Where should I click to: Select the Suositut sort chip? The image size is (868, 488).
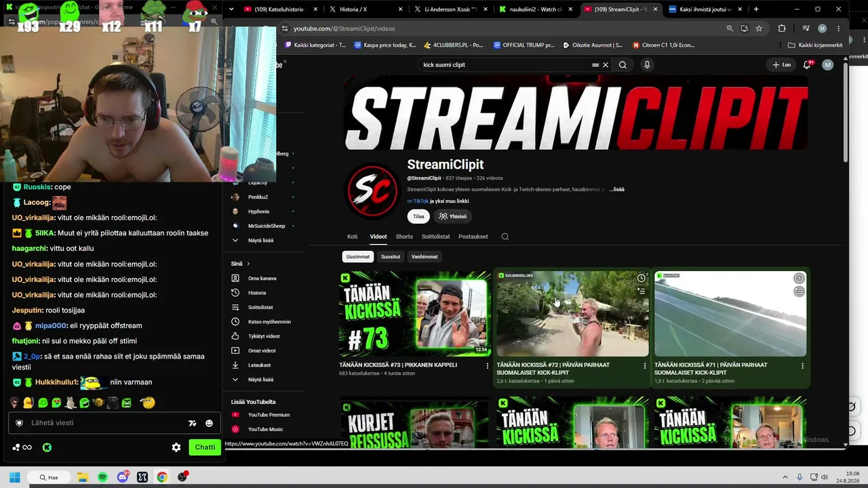(391, 257)
